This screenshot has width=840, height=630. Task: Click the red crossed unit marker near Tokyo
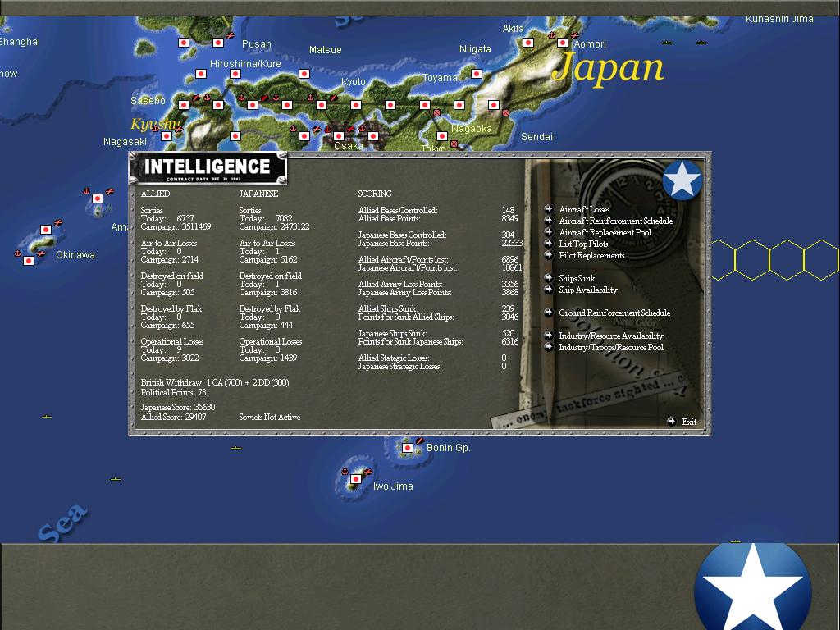(454, 144)
